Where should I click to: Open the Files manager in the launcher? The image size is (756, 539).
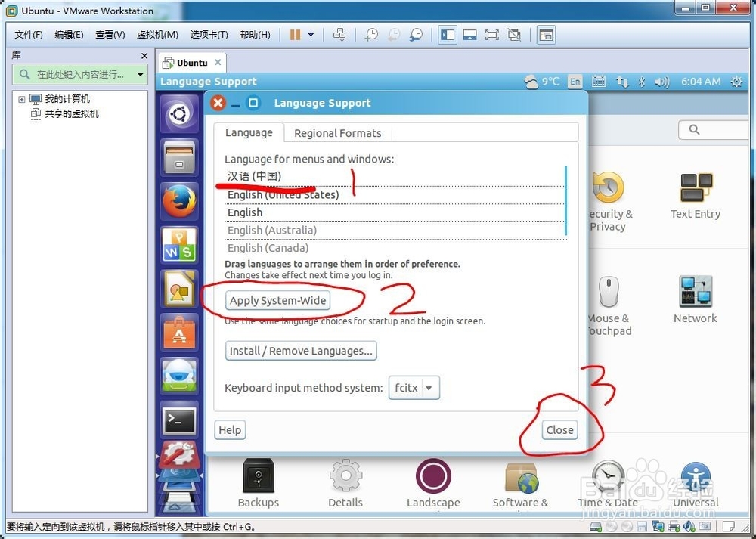pos(179,158)
